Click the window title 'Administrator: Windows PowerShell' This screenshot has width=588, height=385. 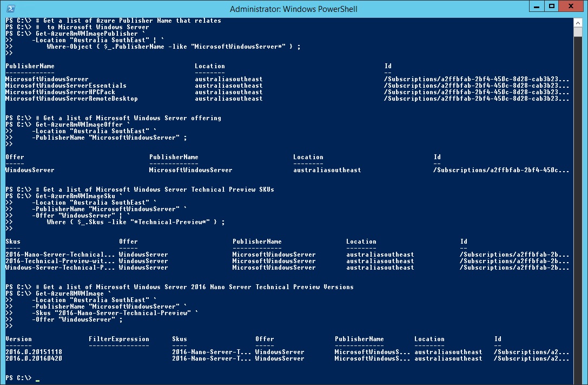[293, 9]
